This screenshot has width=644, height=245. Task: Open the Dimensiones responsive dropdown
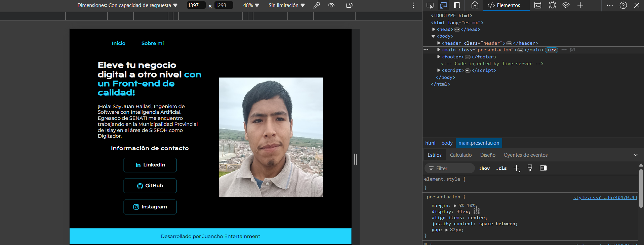point(127,5)
